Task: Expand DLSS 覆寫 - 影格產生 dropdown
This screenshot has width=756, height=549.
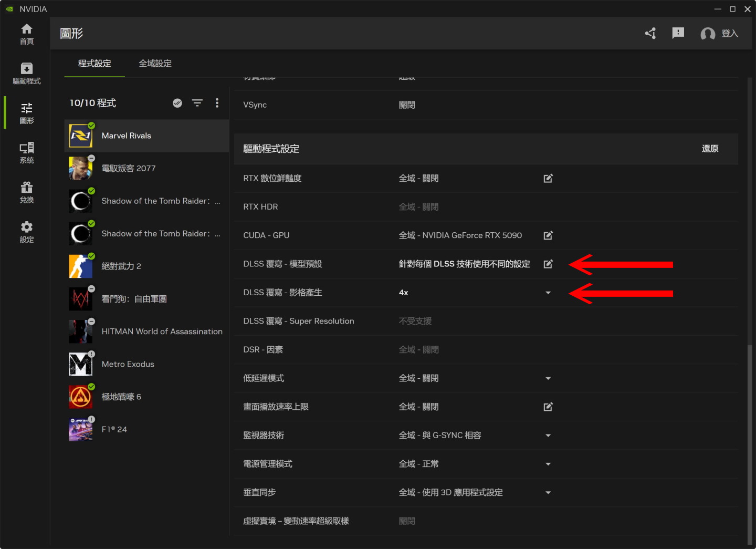Action: pos(548,293)
